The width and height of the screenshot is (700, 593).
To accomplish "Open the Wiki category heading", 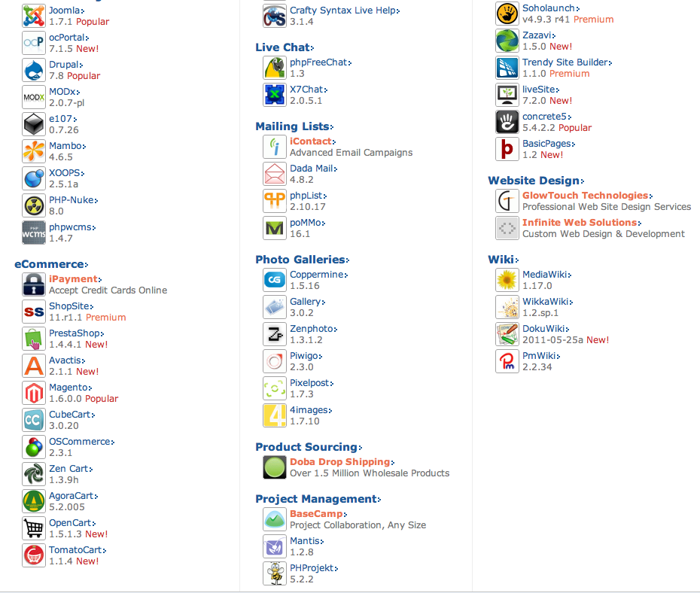I will point(503,259).
